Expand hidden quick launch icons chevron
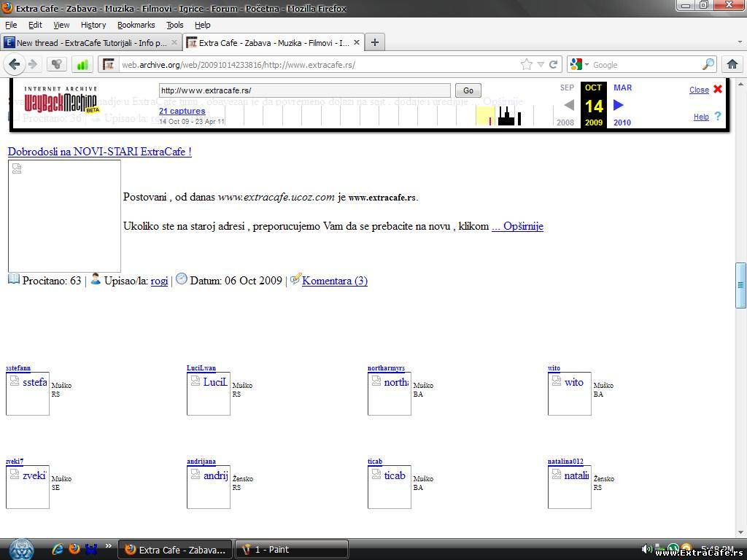 109,545
